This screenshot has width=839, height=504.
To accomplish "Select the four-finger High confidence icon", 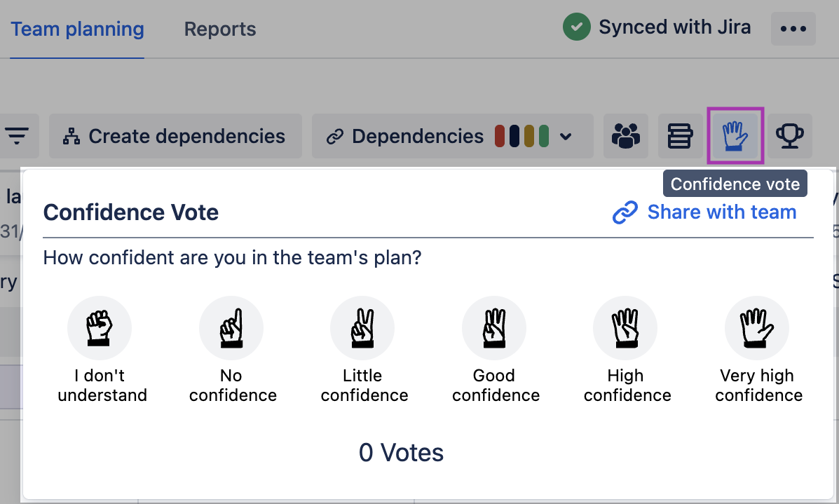I will [x=625, y=328].
